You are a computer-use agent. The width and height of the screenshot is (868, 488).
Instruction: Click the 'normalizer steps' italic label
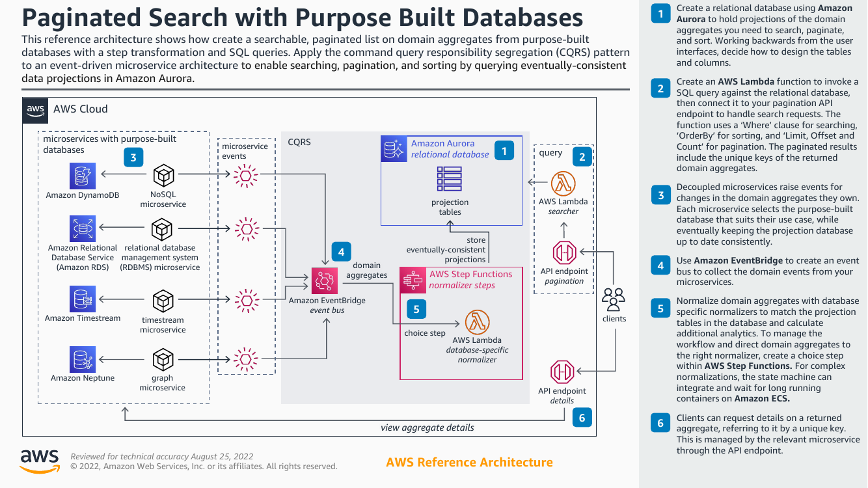coord(462,285)
